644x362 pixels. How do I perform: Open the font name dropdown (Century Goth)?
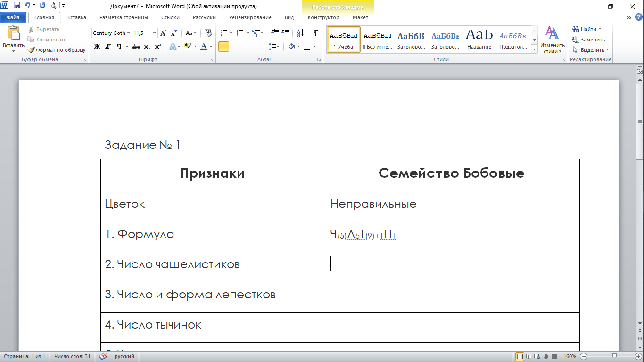coord(129,33)
